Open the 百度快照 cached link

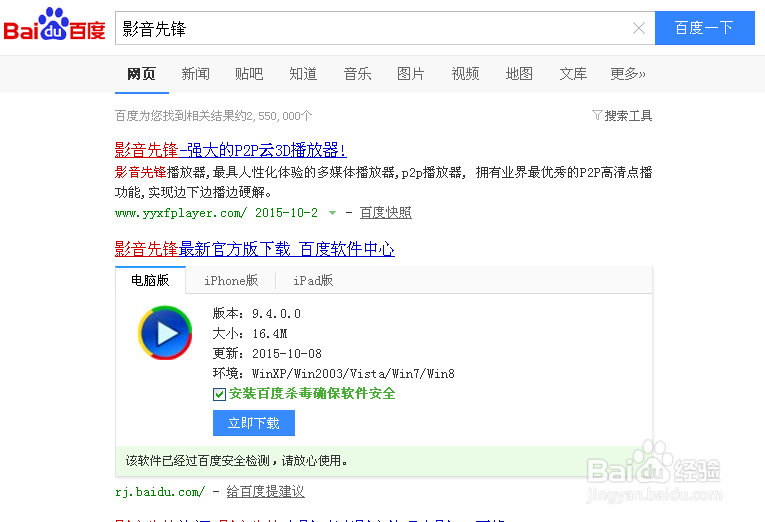pos(385,213)
